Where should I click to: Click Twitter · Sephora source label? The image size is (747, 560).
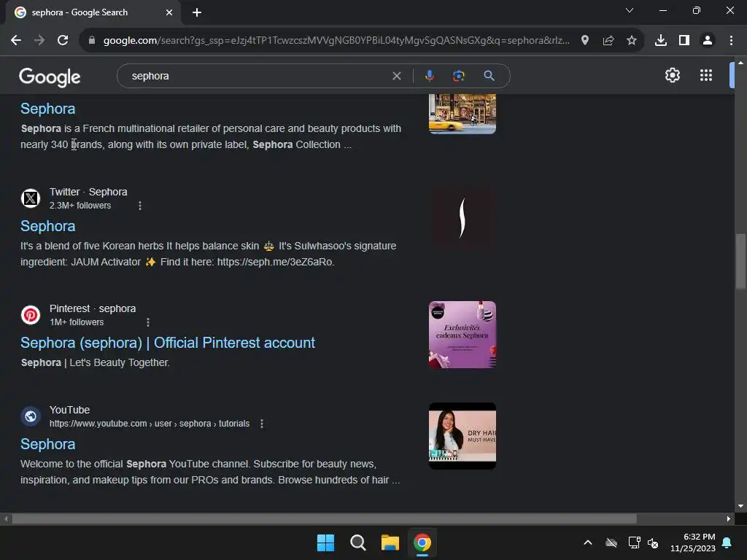(88, 192)
